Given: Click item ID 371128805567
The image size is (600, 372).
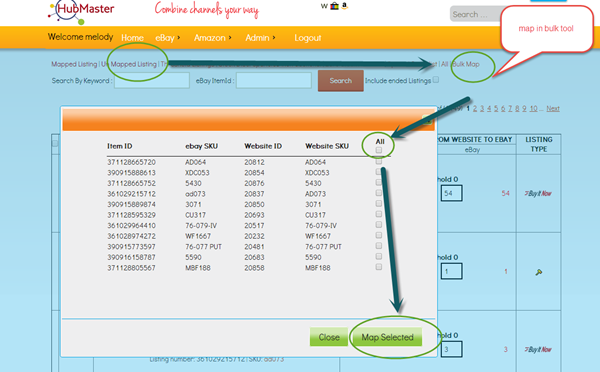Looking at the screenshot, I should click(x=131, y=268).
